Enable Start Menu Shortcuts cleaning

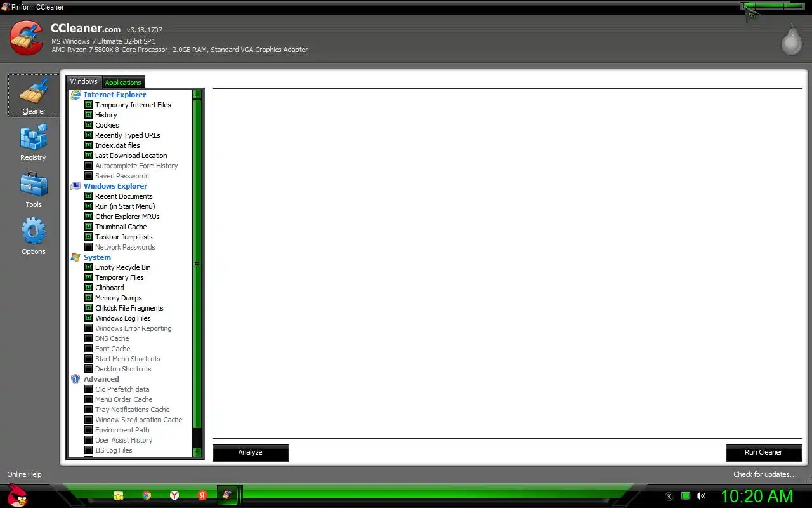(89, 359)
